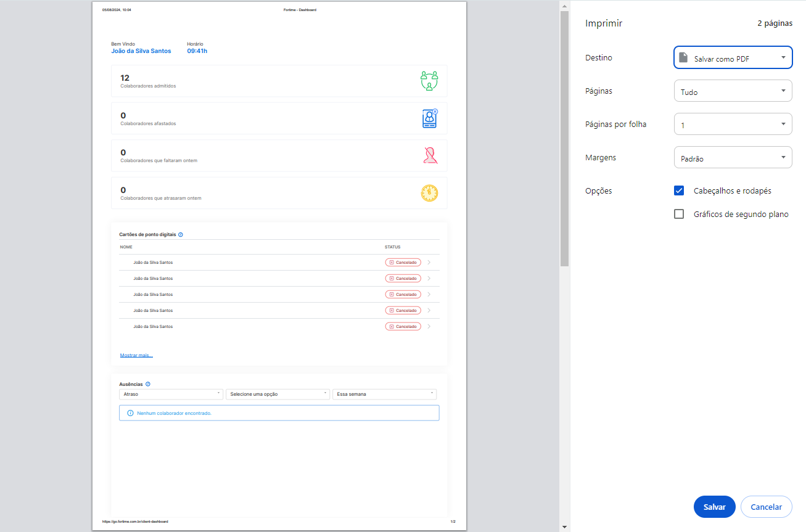Click the Colaboradores admitidos group icon
The width and height of the screenshot is (806, 532).
(429, 81)
